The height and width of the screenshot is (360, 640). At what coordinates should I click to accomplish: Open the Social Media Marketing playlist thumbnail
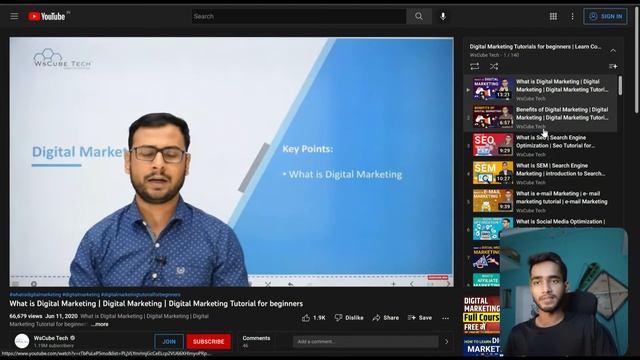487,257
